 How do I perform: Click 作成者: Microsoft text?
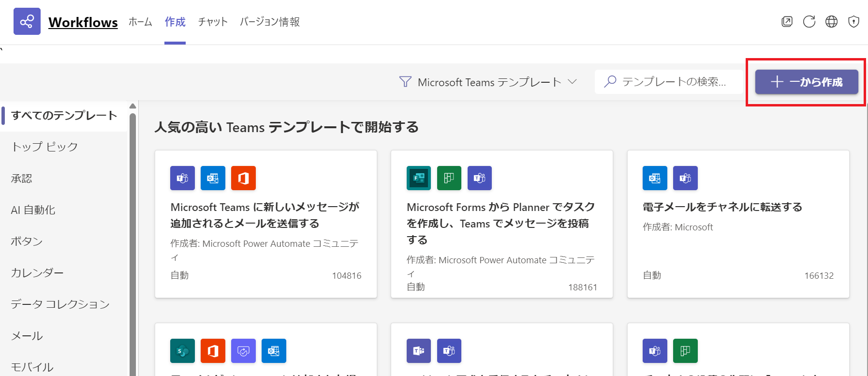(678, 227)
